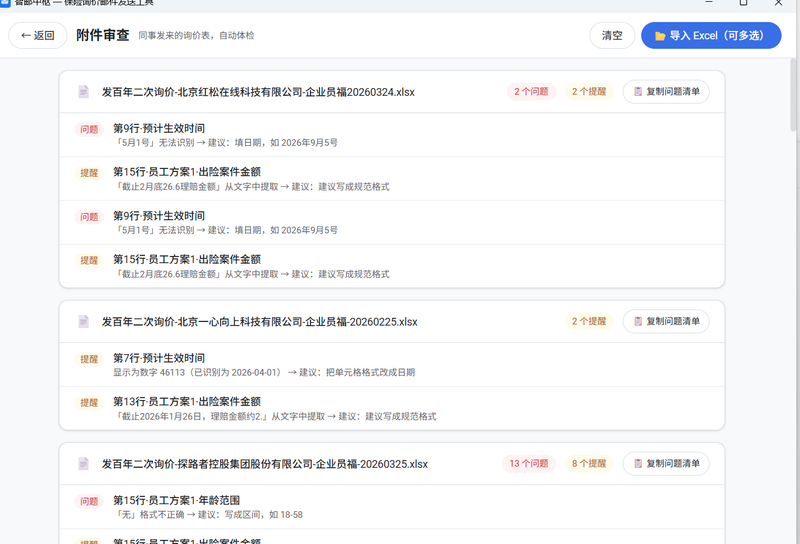
Task: Click the 2个问题 badge on 红松 file
Action: click(x=531, y=92)
